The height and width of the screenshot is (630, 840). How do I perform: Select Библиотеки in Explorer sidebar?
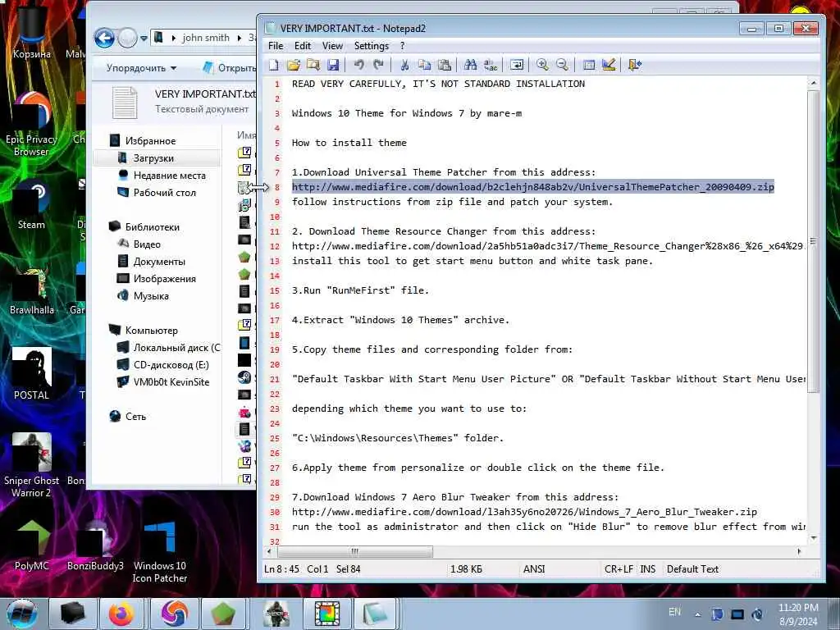point(152,227)
